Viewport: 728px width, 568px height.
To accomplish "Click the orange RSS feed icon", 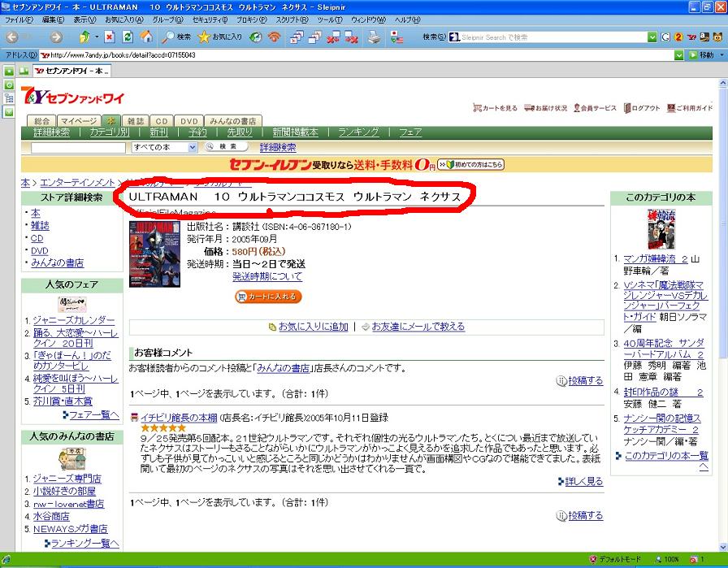I will pyautogui.click(x=275, y=37).
